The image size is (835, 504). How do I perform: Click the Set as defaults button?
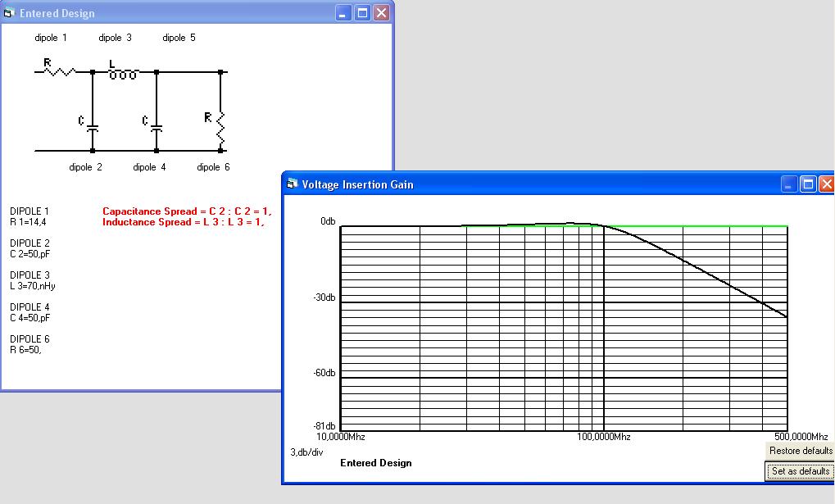click(801, 471)
